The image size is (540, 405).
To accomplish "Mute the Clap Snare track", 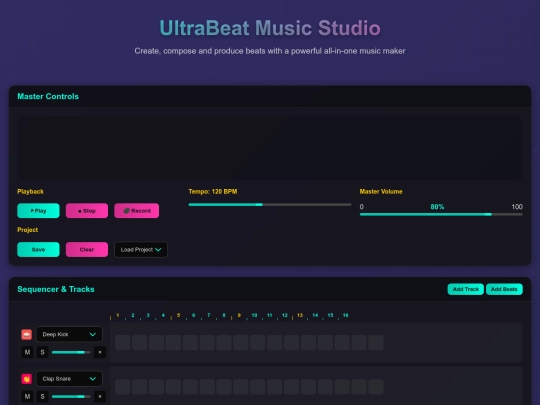I will [27, 397].
